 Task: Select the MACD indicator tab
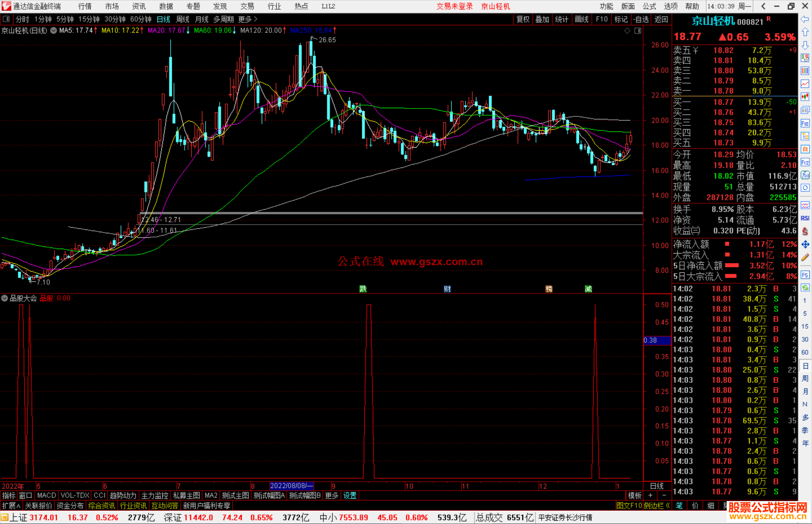[46, 495]
